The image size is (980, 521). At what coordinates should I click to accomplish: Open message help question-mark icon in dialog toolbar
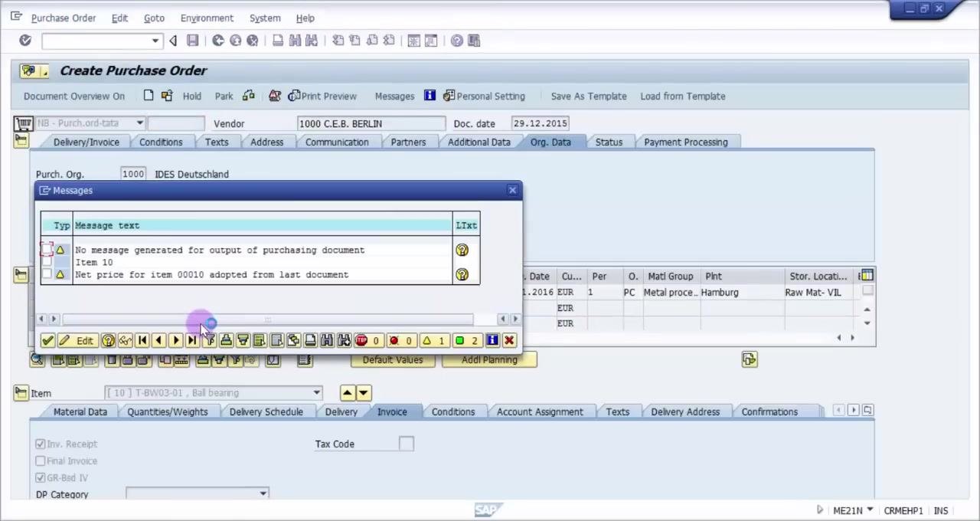coord(108,341)
